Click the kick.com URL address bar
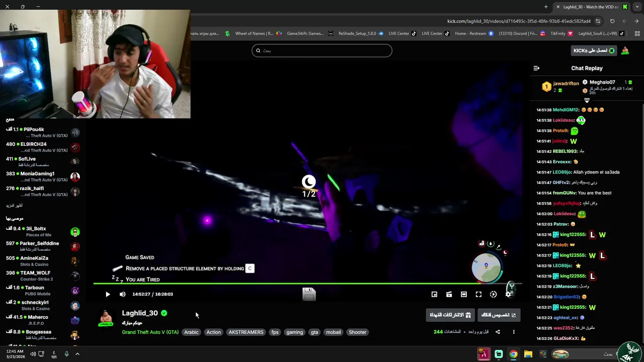Viewport: 644px width, 362px height. 519,21
